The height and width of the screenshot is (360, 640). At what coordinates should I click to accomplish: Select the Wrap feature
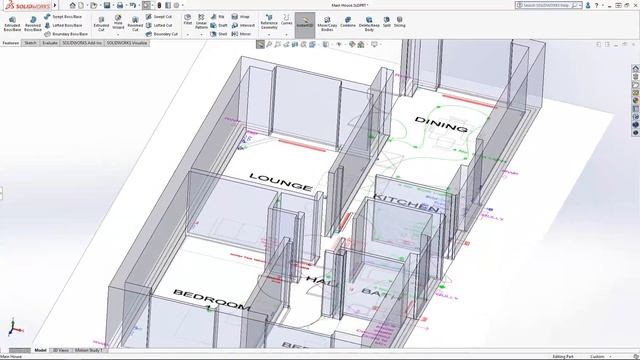pyautogui.click(x=241, y=17)
